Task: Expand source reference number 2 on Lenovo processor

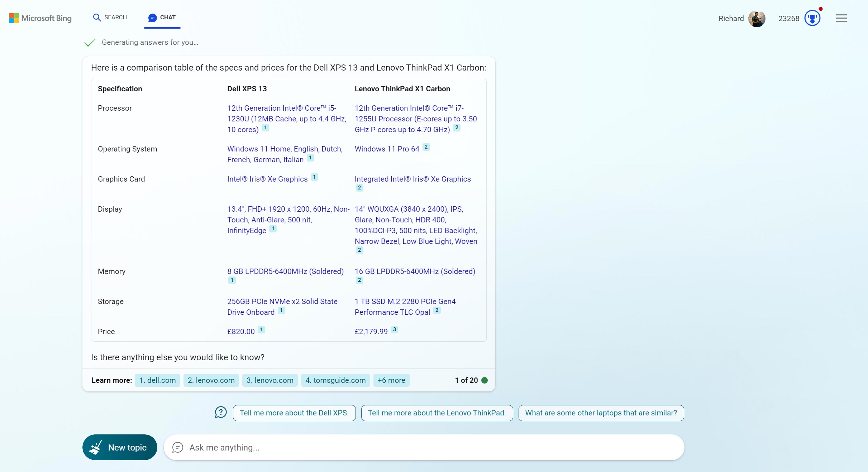Action: point(457,129)
